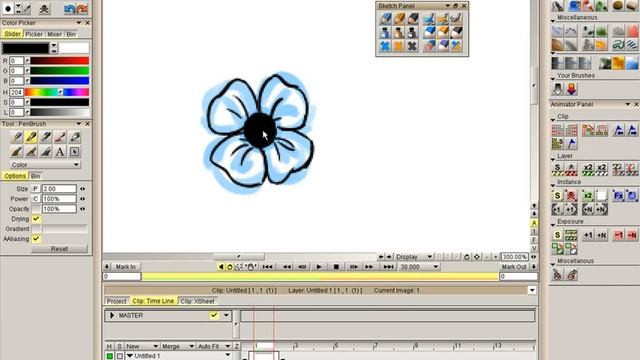Image resolution: width=640 pixels, height=360 pixels.
Task: Click the black brush shape preview icon
Action: [x=8, y=9]
